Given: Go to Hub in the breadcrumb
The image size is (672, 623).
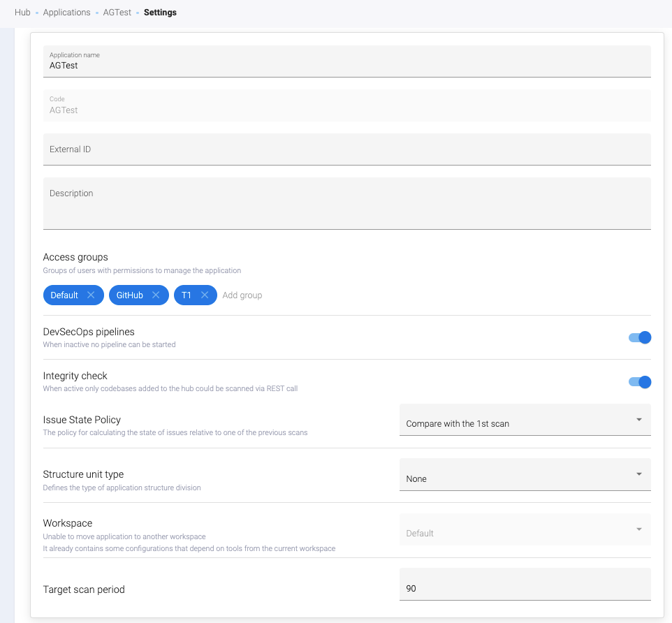Looking at the screenshot, I should (x=22, y=13).
